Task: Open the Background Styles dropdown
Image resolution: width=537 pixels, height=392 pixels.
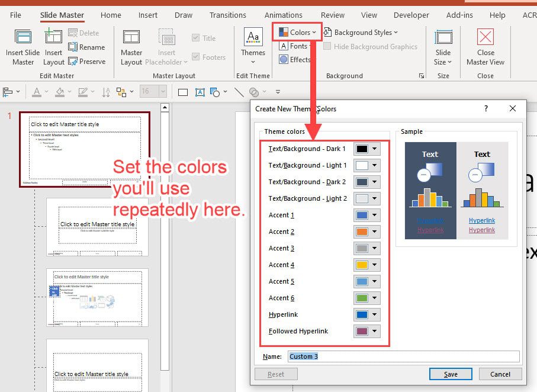Action: point(362,33)
